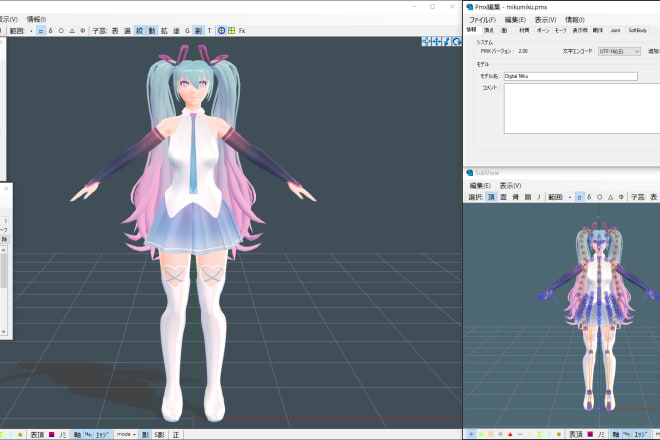Click the 正 button in main view status bar
Screen dimensions: 660x440
[176, 435]
